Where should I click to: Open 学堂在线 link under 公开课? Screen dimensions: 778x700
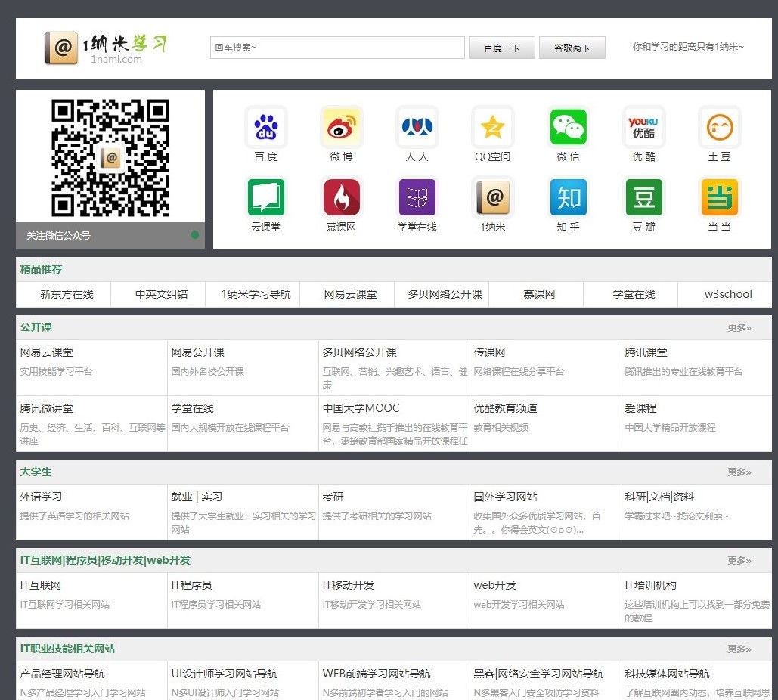pyautogui.click(x=193, y=408)
